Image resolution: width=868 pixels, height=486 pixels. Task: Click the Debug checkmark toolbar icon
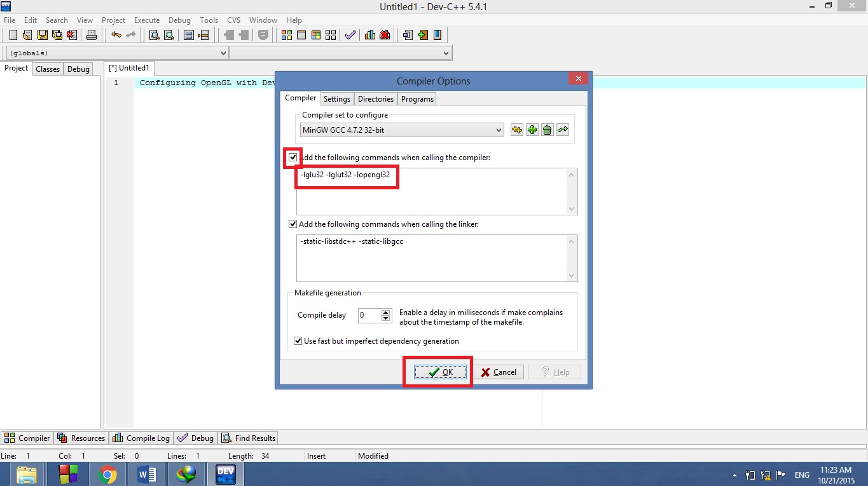point(350,35)
